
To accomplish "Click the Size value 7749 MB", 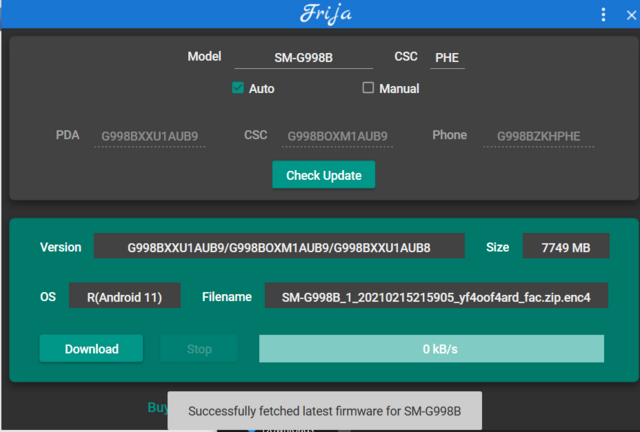I will point(566,246).
